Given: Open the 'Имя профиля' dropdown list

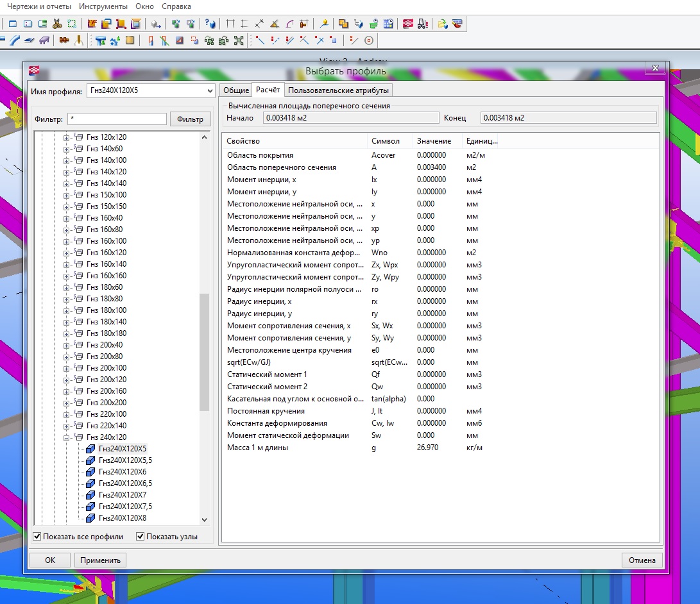Looking at the screenshot, I should click(x=209, y=91).
